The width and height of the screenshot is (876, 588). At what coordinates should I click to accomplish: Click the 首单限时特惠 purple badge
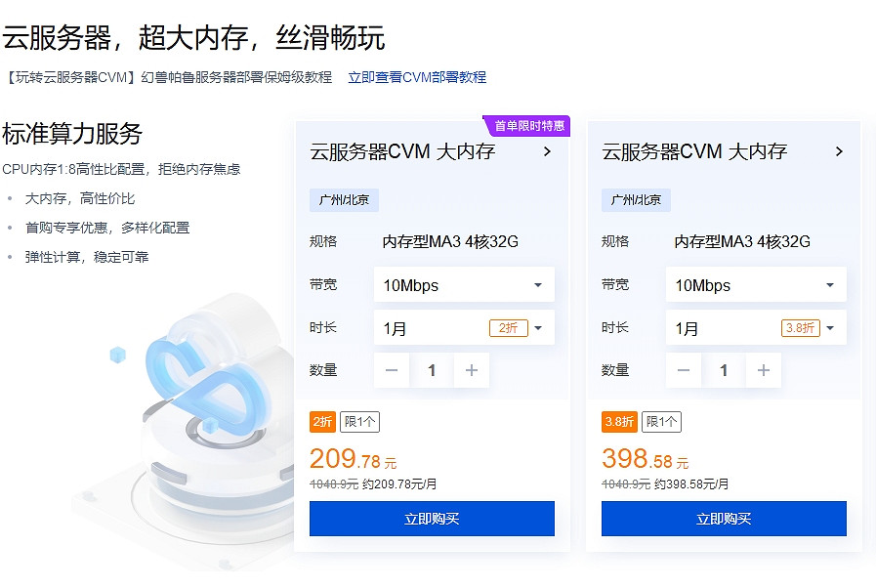(528, 126)
